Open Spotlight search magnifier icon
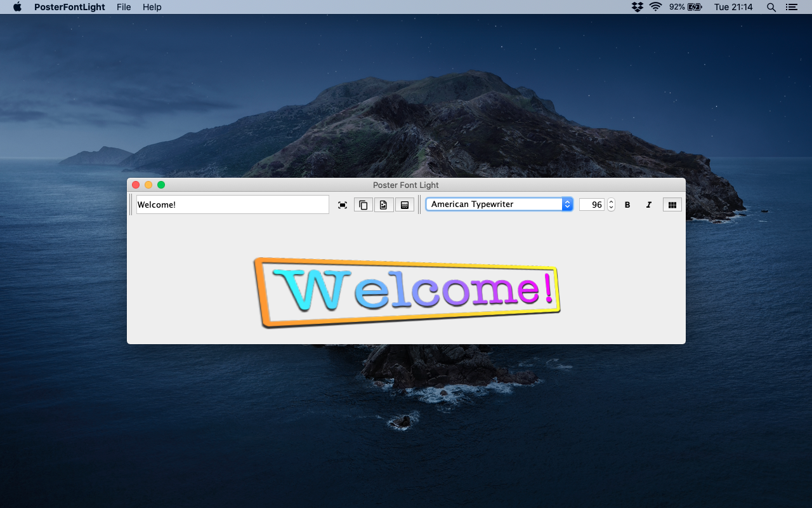812x508 pixels. point(771,7)
